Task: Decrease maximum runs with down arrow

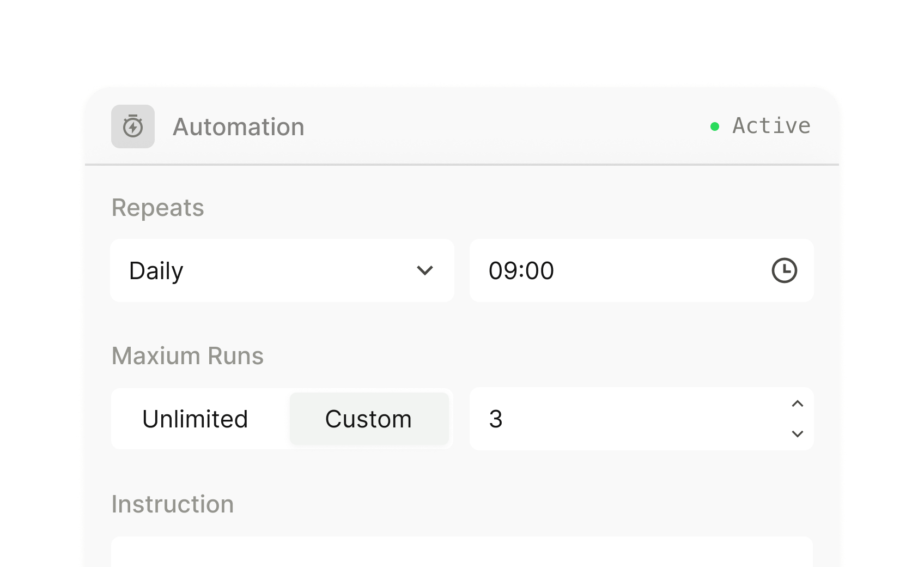Action: coord(798,434)
